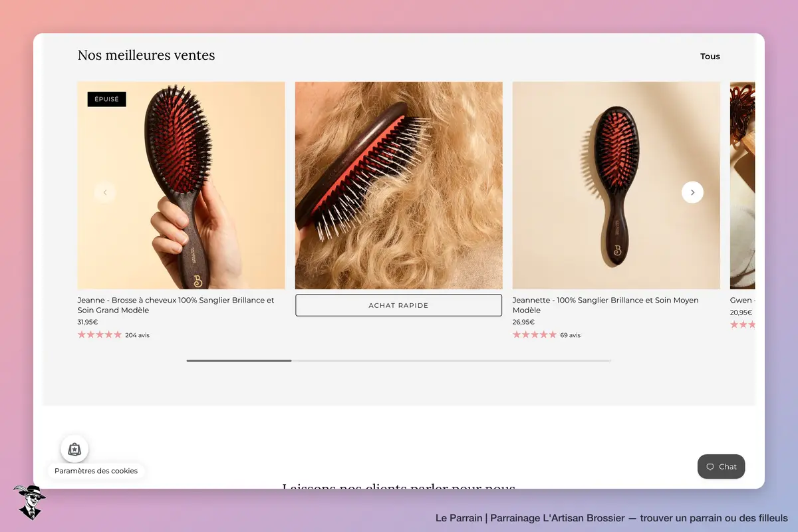Open Jeannette Moyen Modèle brush product title
798x532 pixels.
click(606, 305)
